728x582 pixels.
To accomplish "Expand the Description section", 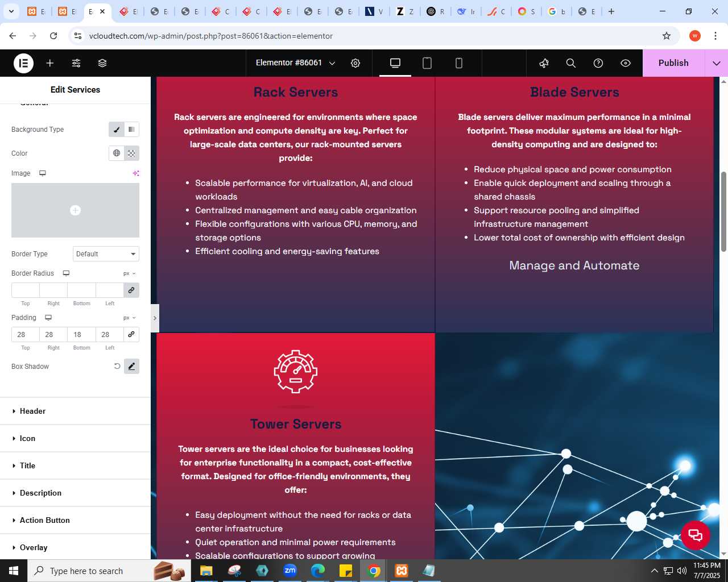I will [75, 493].
